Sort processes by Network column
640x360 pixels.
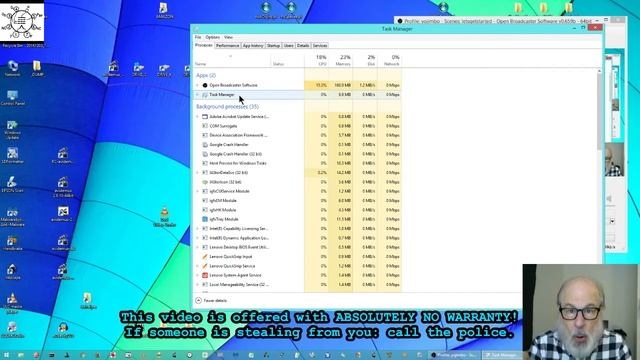coord(390,60)
